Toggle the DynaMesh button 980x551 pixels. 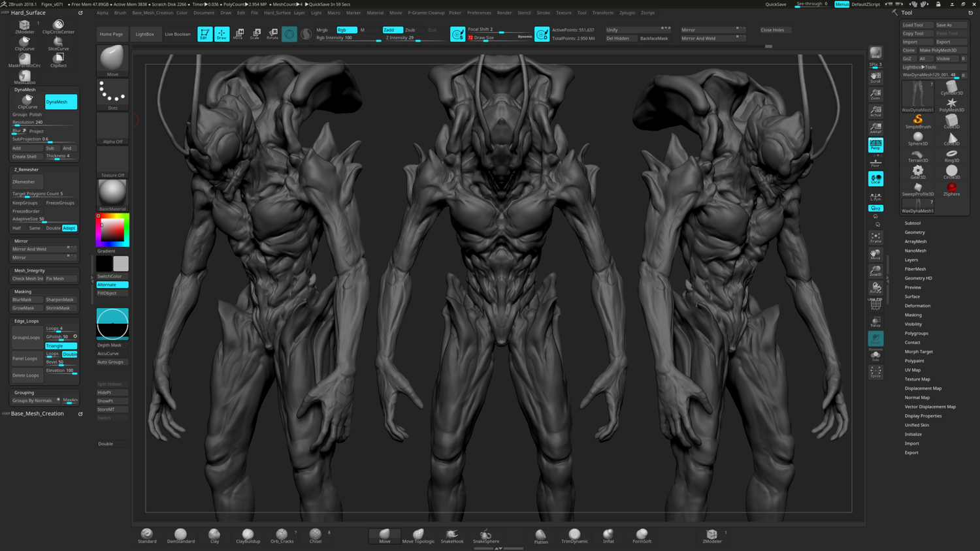click(x=61, y=102)
